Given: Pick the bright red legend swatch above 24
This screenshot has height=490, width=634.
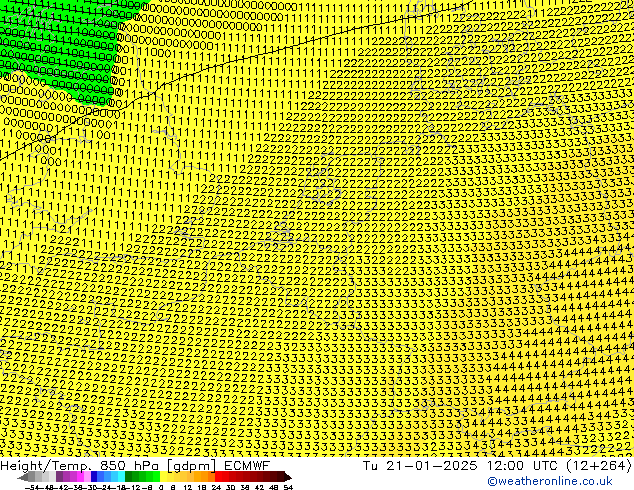Looking at the screenshot, I should pyautogui.click(x=218, y=477).
